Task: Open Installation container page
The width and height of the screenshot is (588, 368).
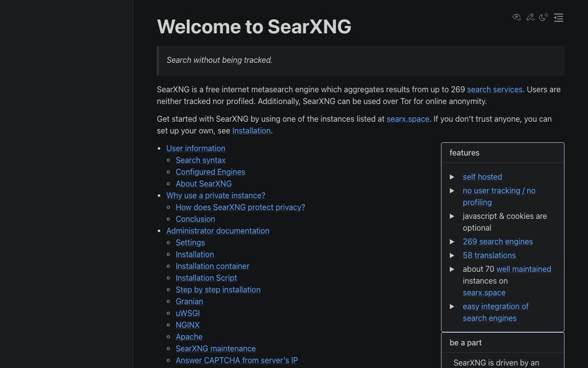Action: click(212, 266)
